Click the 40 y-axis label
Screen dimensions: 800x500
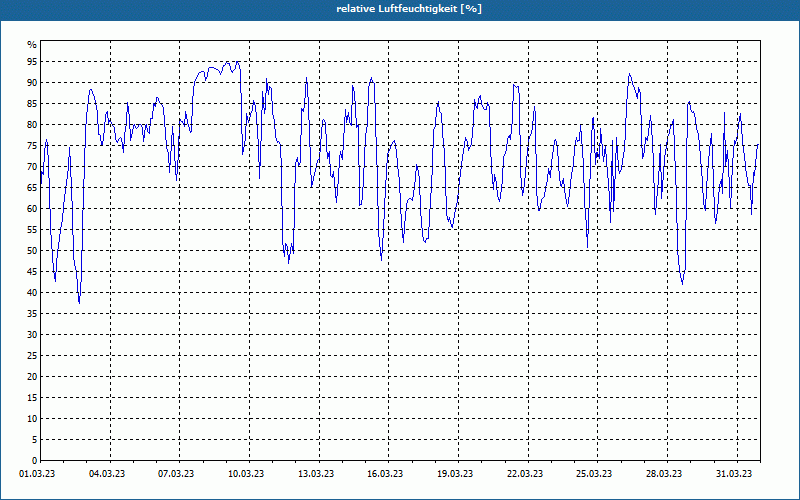pos(32,293)
